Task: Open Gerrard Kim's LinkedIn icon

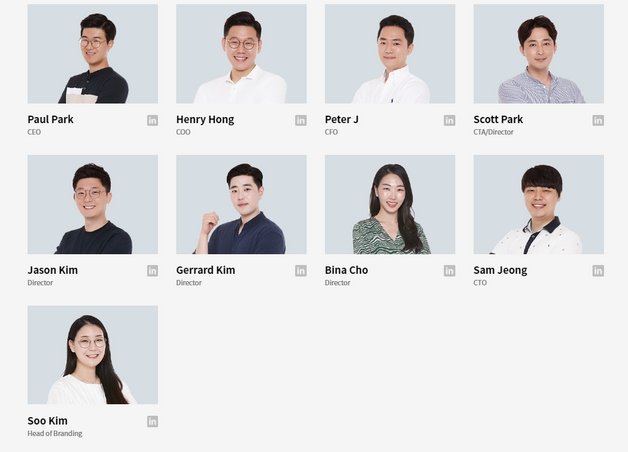Action: point(301,271)
